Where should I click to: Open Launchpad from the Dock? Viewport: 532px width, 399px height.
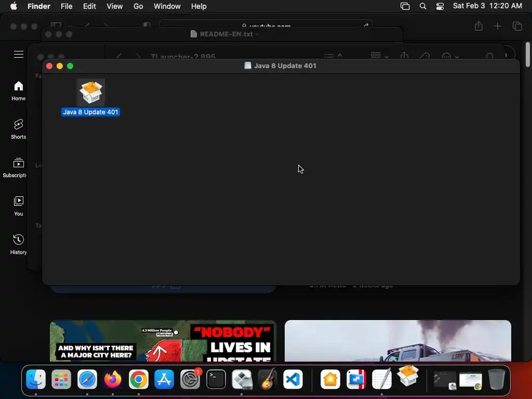pos(61,379)
